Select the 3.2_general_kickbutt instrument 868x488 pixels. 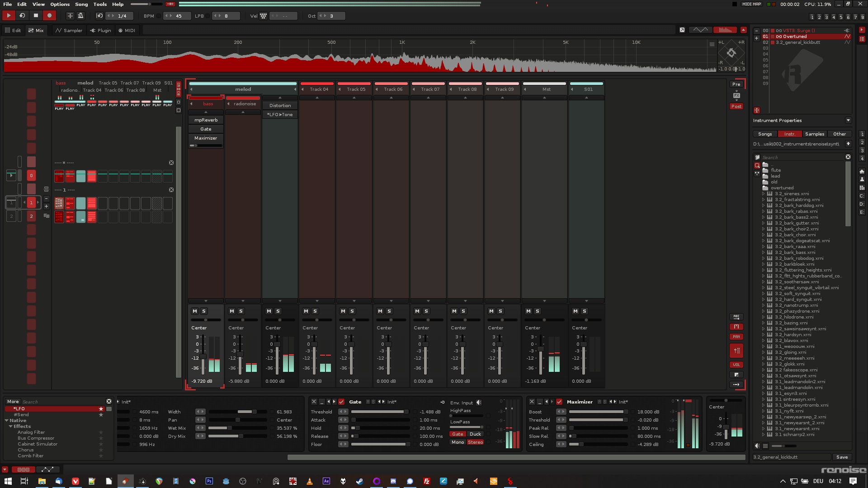pyautogui.click(x=807, y=42)
